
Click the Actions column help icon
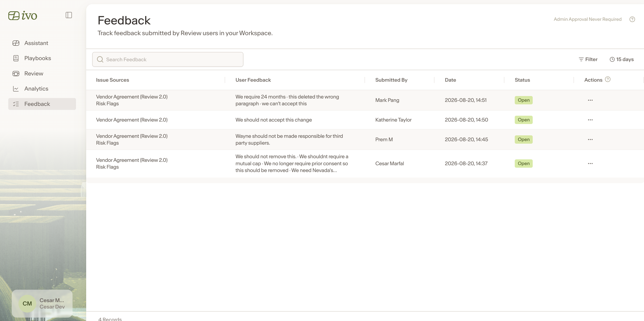tap(608, 79)
